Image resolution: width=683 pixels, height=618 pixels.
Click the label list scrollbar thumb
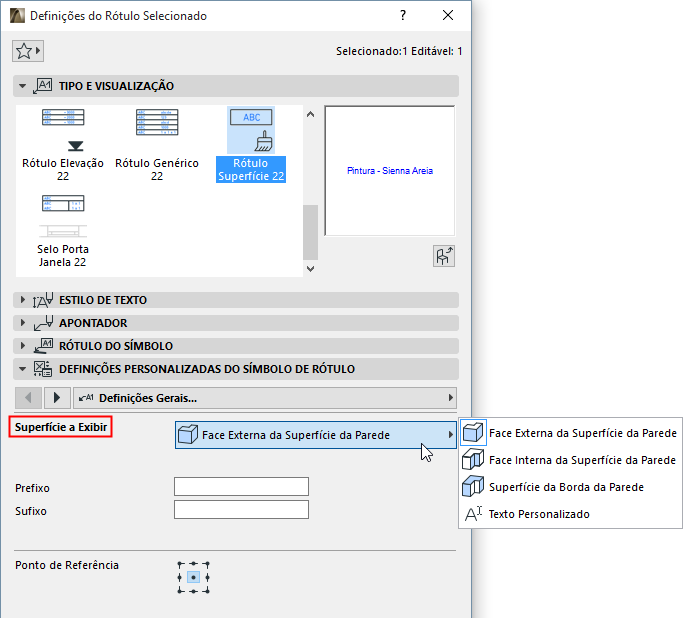(310, 232)
